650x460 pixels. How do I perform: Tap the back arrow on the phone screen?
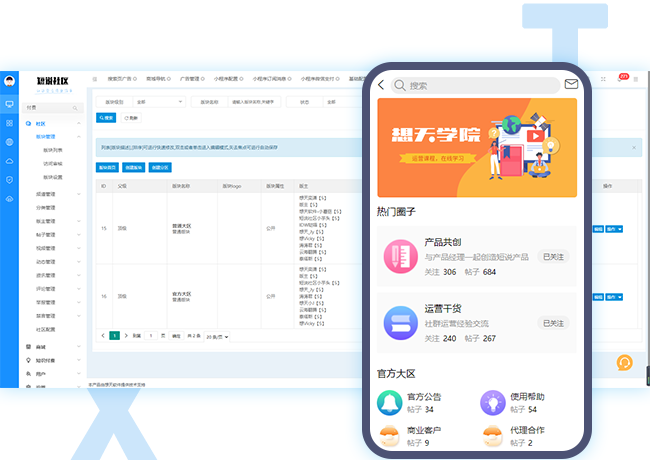click(381, 85)
